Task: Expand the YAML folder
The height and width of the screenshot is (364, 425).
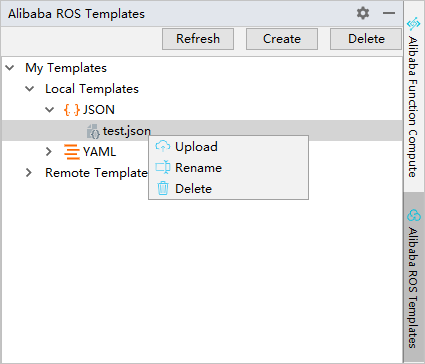Action: (49, 152)
